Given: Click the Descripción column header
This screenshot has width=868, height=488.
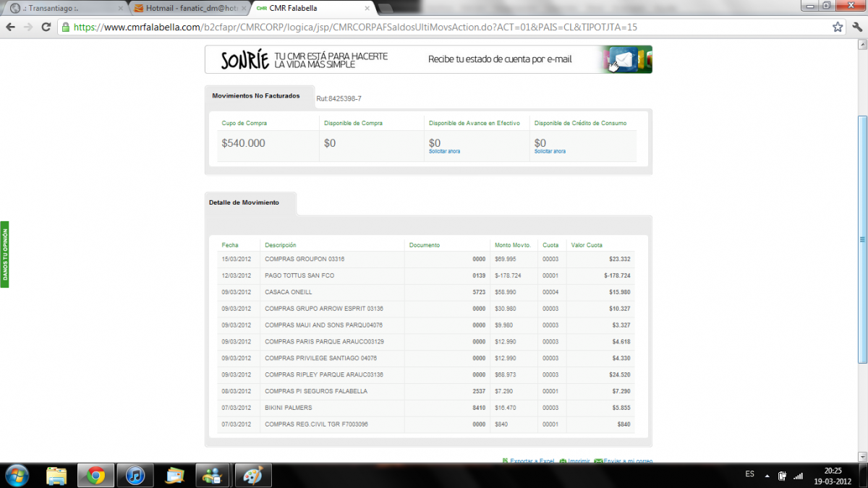Looking at the screenshot, I should [x=281, y=245].
